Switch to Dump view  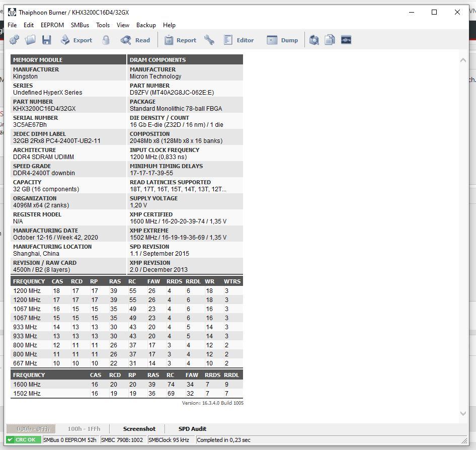pyautogui.click(x=282, y=40)
